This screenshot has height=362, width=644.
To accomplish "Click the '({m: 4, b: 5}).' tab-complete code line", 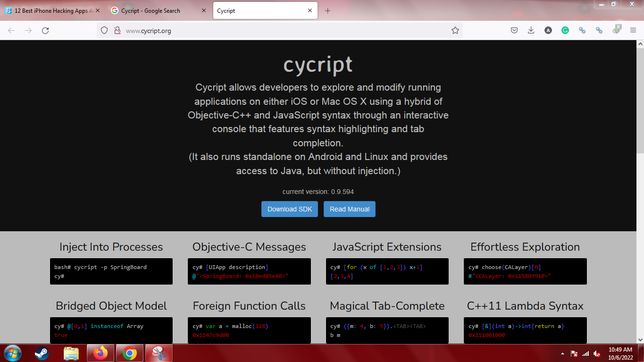I will click(378, 326).
